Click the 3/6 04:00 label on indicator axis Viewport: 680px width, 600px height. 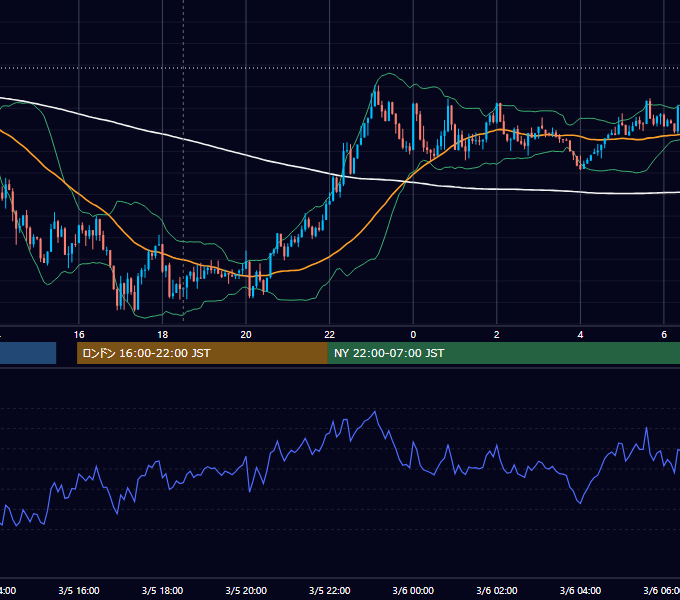click(580, 590)
